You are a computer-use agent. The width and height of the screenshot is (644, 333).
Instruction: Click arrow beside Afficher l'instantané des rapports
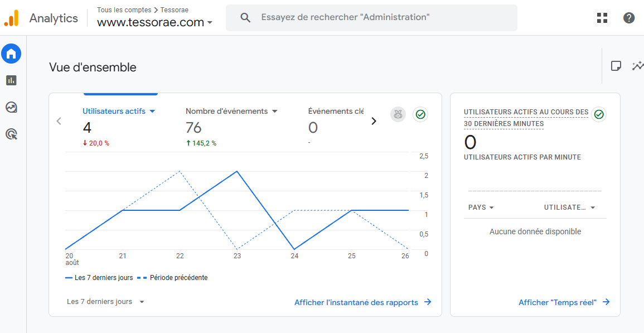[428, 302]
